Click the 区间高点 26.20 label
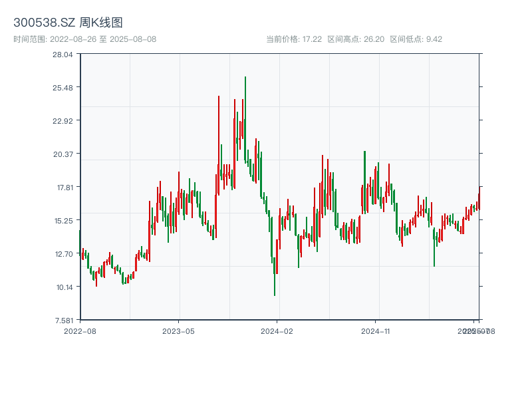 [x=356, y=39]
